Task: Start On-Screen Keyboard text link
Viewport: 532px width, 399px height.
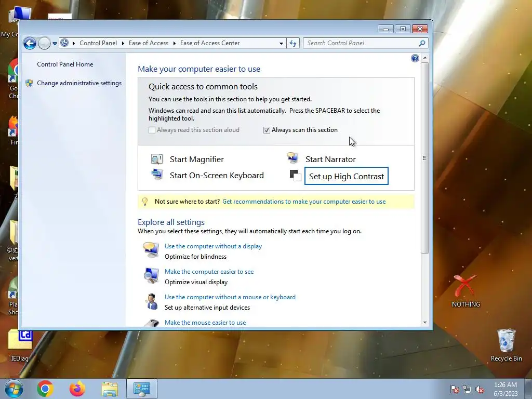Action: (x=217, y=176)
